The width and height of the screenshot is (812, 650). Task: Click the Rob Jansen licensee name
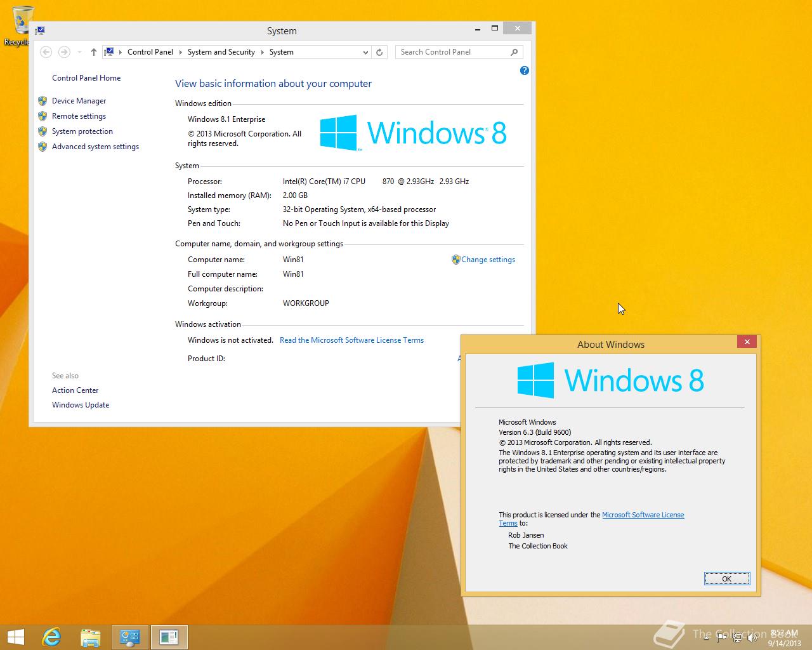[526, 535]
